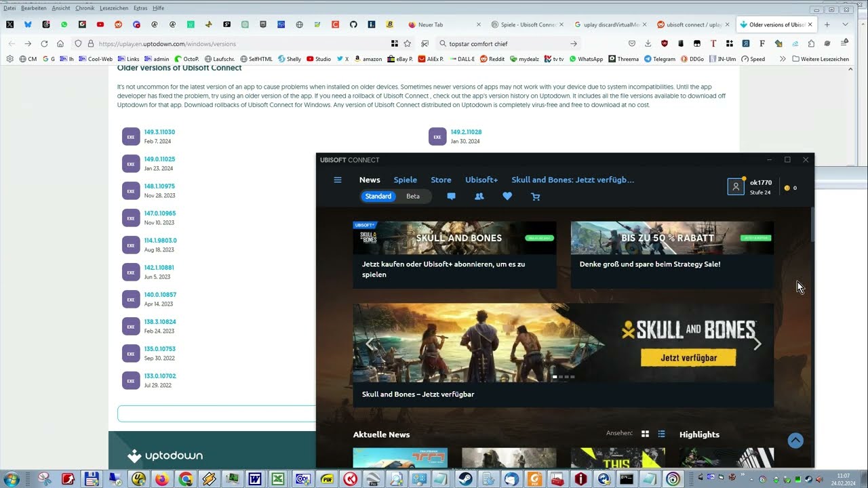Image resolution: width=868 pixels, height=488 pixels.
Task: Open the Store tab in Ubisoft Connect
Action: tap(441, 180)
